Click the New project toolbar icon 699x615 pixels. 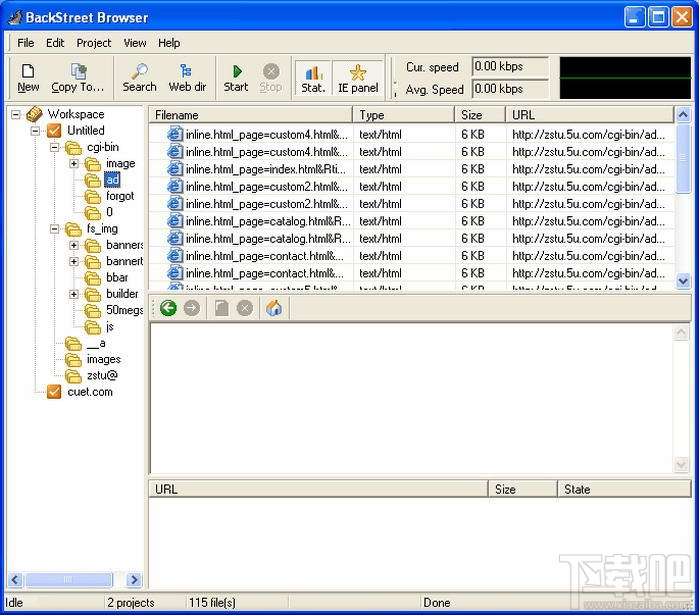[x=28, y=76]
